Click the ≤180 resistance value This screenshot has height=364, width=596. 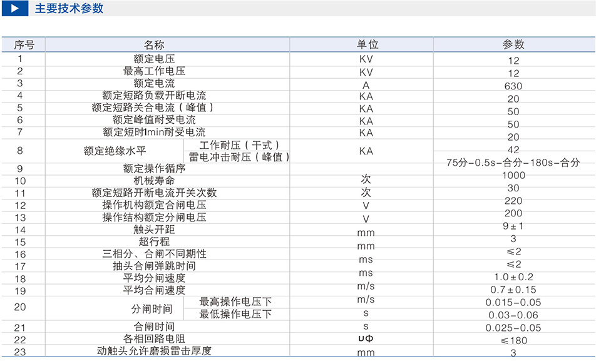click(x=513, y=341)
